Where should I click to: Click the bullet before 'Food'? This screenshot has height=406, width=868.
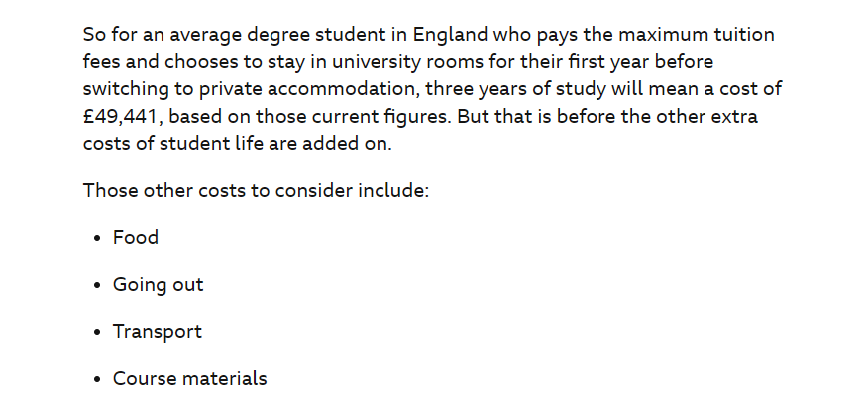tap(98, 239)
